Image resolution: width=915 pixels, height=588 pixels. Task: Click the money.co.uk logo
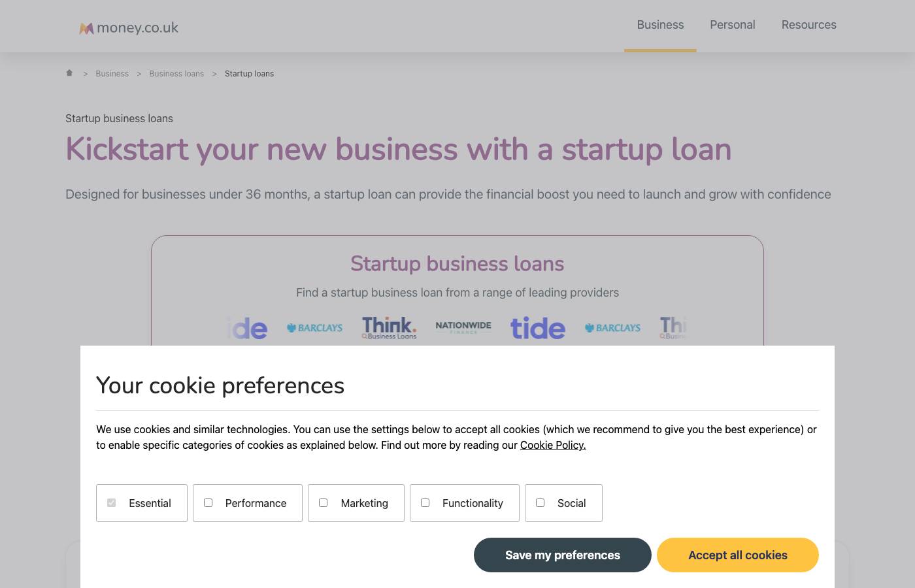pyautogui.click(x=128, y=27)
